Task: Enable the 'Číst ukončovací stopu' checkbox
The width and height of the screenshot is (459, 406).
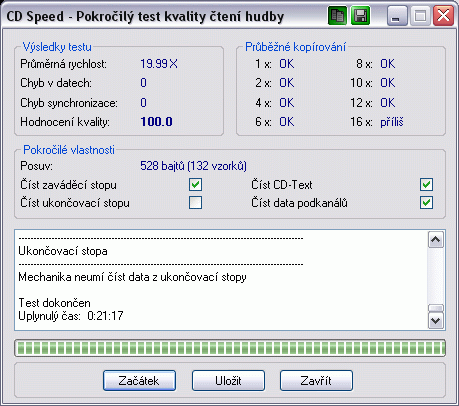Action: pos(195,203)
